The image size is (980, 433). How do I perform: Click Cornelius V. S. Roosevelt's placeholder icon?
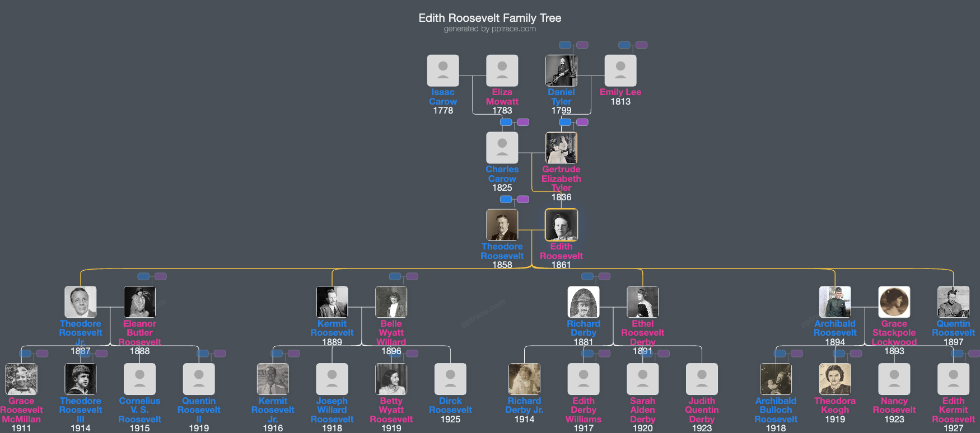pos(140,379)
